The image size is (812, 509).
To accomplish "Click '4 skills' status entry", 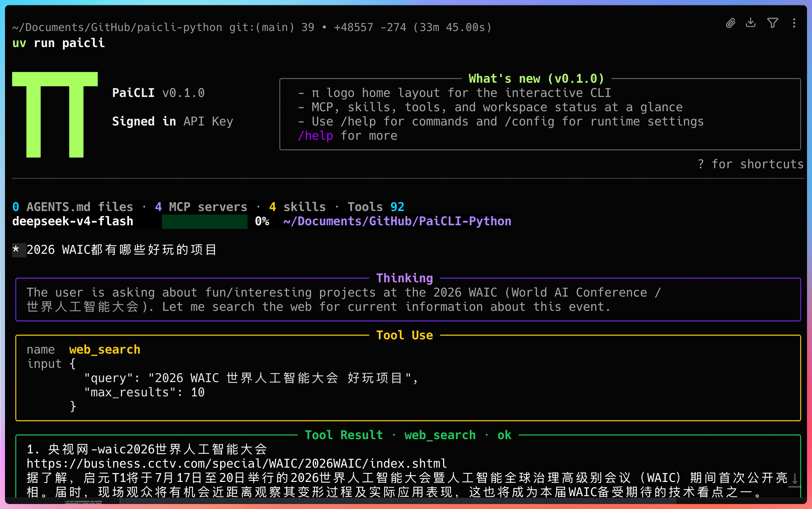I will pos(298,207).
